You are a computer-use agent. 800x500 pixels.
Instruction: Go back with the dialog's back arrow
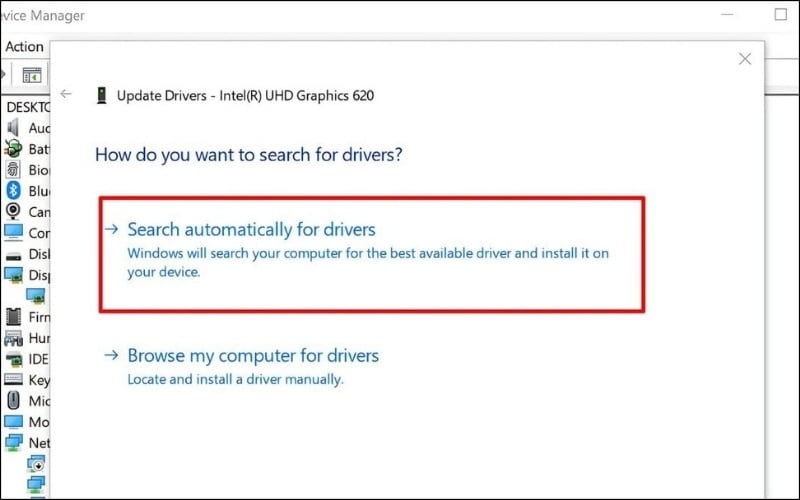[66, 94]
